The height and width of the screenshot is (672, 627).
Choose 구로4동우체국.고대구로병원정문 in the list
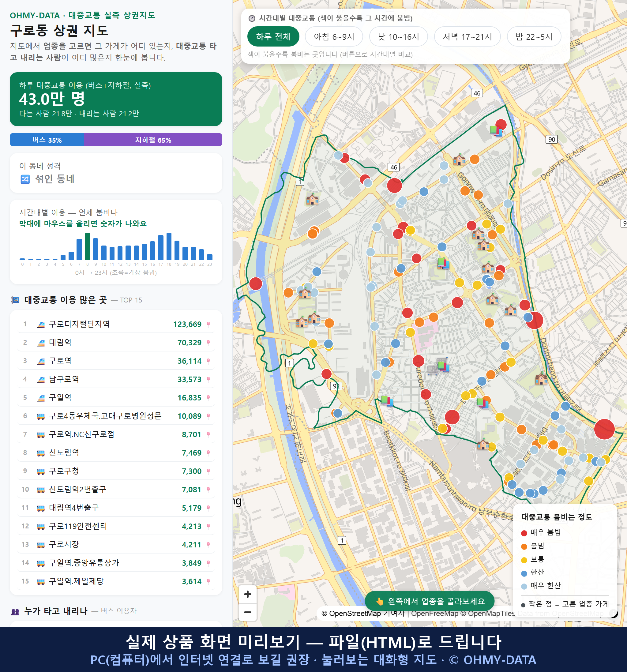116,416
